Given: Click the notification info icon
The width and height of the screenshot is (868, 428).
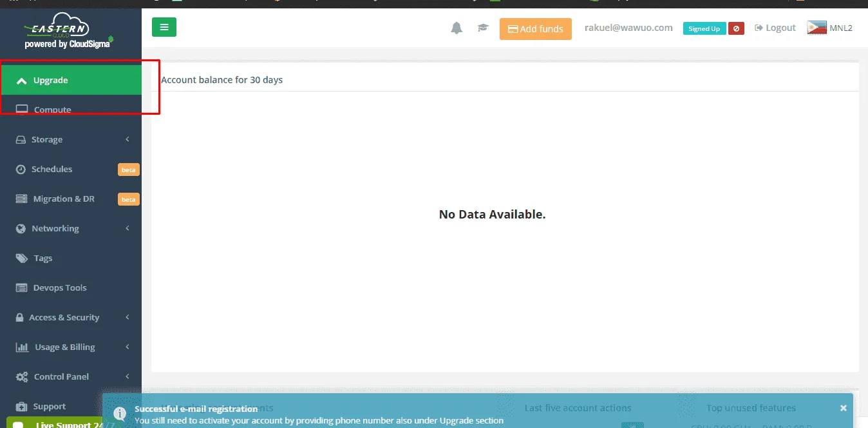Looking at the screenshot, I should (119, 414).
